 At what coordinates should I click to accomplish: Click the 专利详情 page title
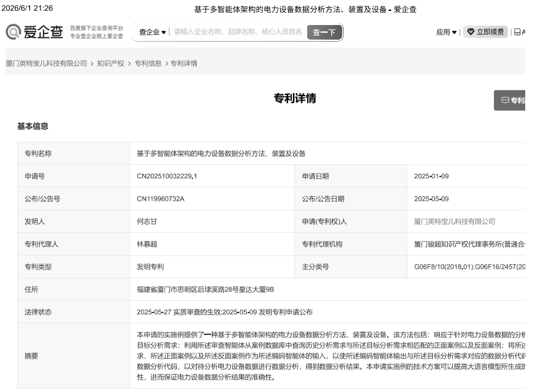(x=295, y=99)
